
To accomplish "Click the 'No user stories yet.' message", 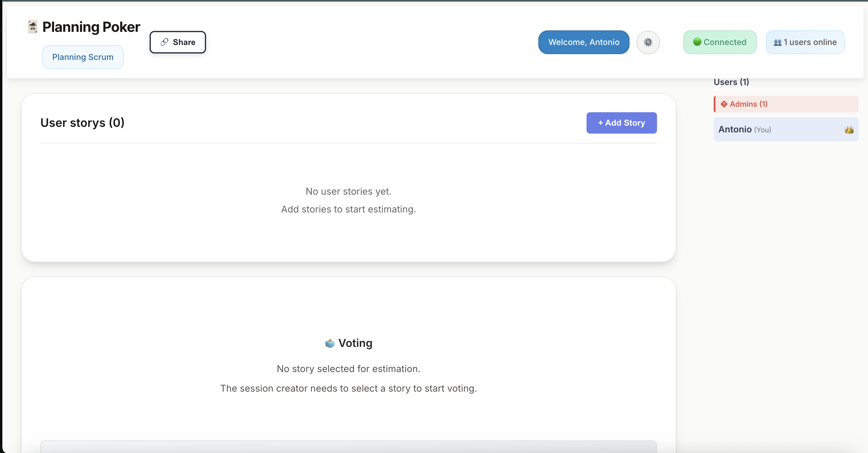I will pos(348,191).
